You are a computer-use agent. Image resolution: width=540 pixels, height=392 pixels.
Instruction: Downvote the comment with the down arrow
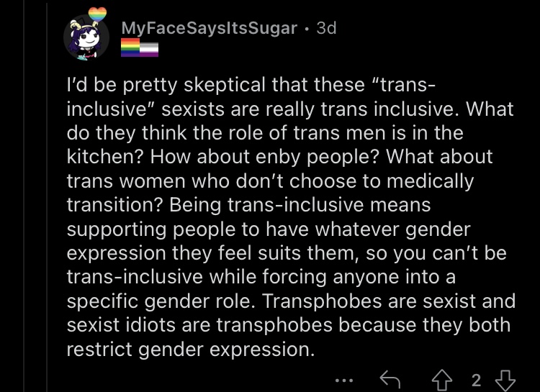click(505, 380)
